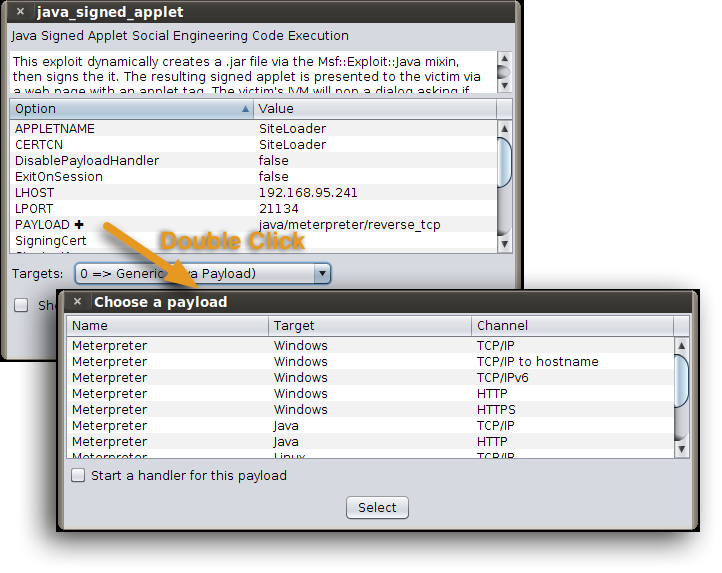Click payload list scrollbar thumb
Viewport: 722px width, 573px height.
[x=681, y=380]
